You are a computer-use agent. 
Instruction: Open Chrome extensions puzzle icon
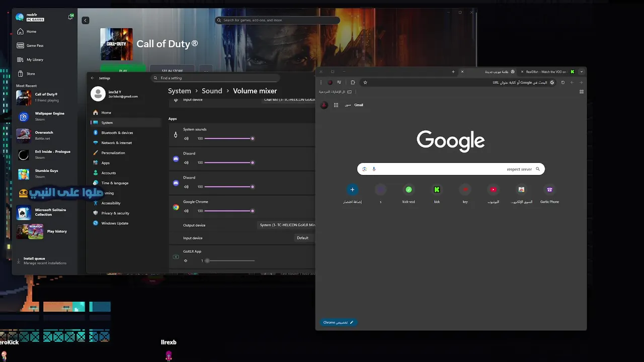[x=353, y=82]
